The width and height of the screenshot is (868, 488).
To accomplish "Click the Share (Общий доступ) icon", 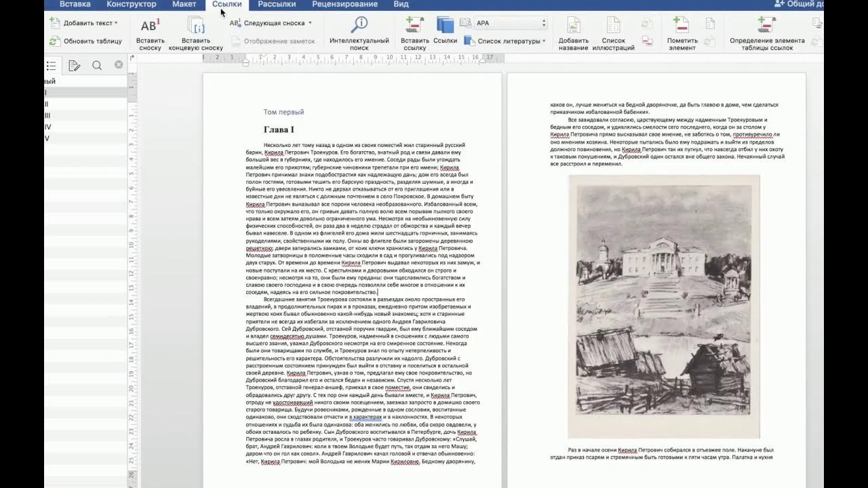I will (x=779, y=4).
